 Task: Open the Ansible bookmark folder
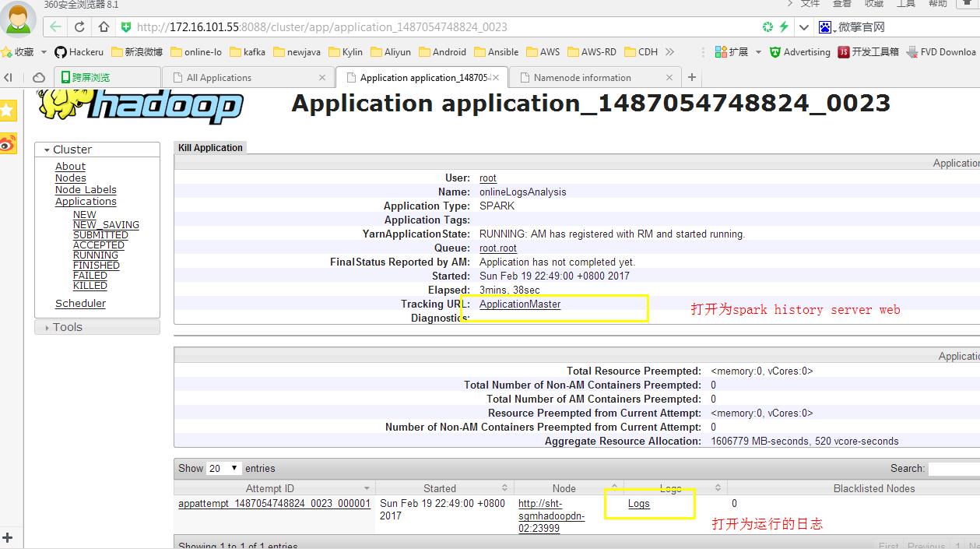point(497,52)
